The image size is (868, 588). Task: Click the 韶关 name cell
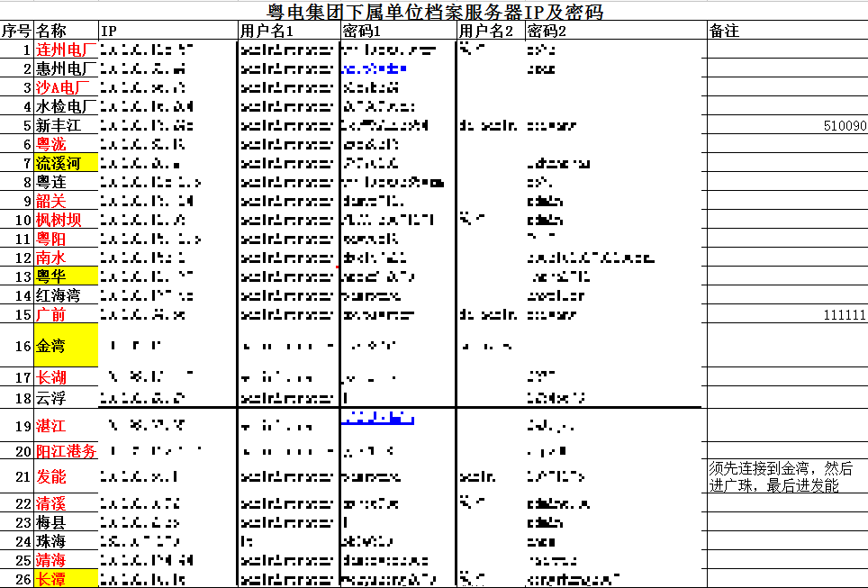[67, 201]
